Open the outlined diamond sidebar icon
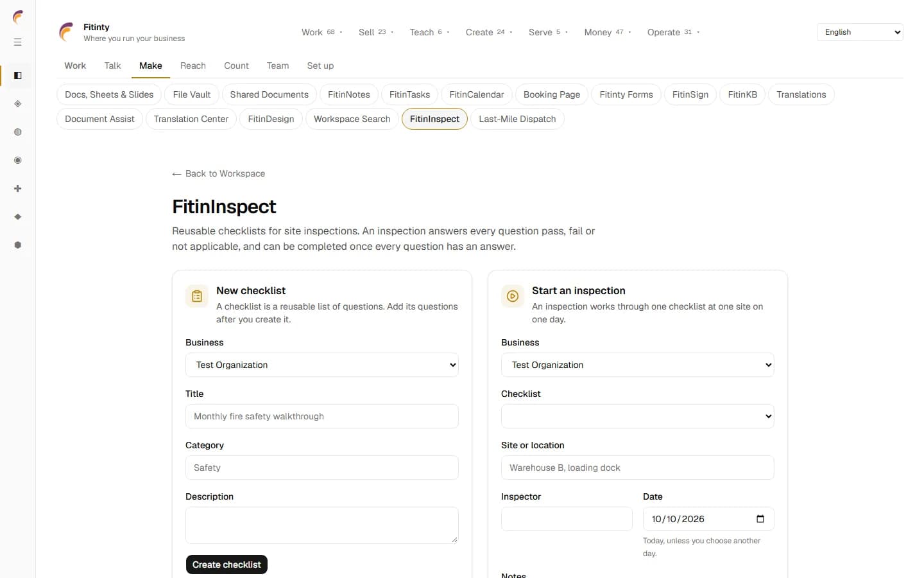 pos(18,104)
